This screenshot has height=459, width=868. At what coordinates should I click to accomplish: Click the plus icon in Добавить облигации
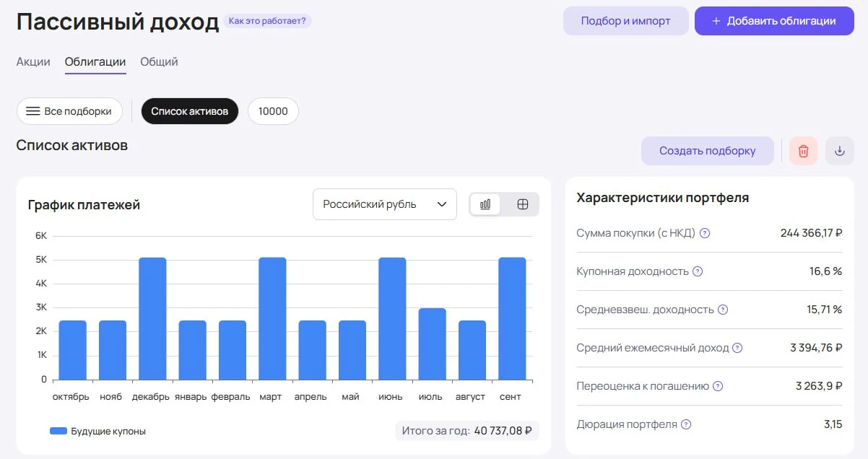[716, 21]
